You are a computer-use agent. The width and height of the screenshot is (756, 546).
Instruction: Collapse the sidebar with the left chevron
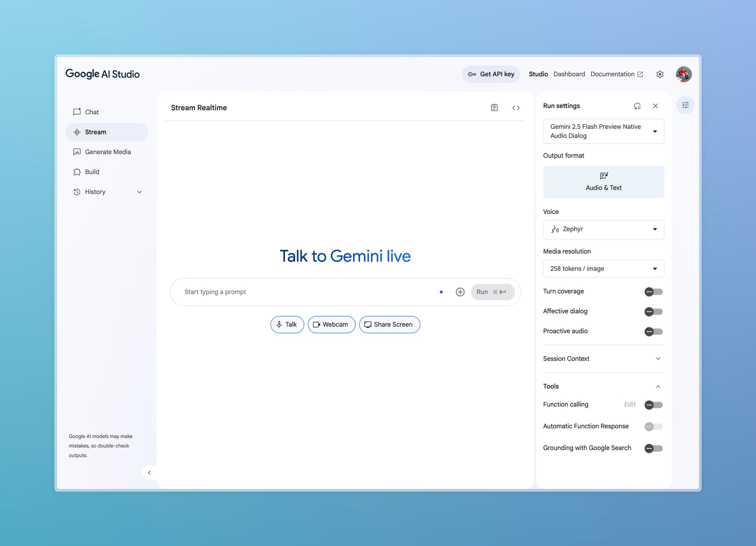(150, 472)
